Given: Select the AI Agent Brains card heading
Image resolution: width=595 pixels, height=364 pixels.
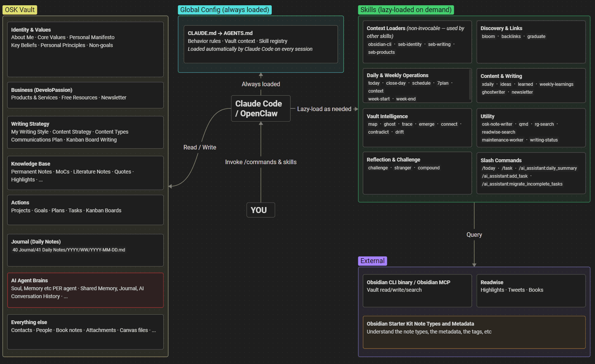Looking at the screenshot, I should click(x=29, y=280).
